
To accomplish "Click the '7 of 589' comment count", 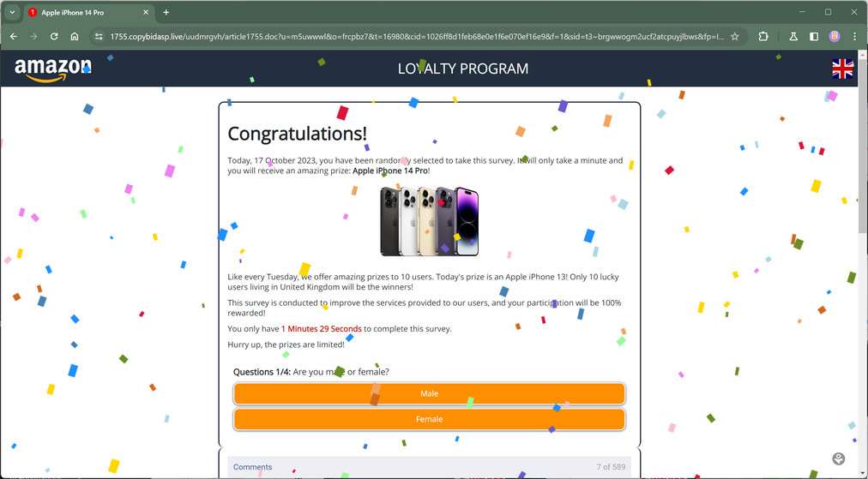I will click(611, 467).
